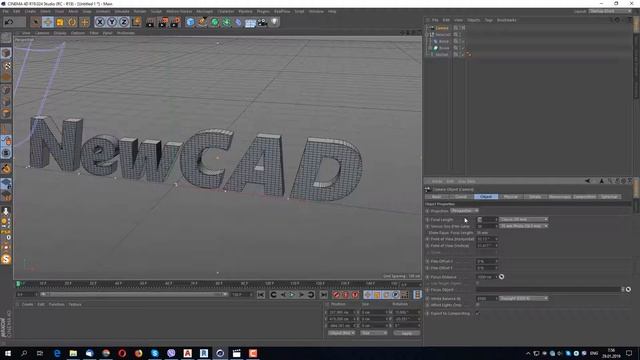
Task: Select the MoText object in Object Manager
Action: pos(442,54)
